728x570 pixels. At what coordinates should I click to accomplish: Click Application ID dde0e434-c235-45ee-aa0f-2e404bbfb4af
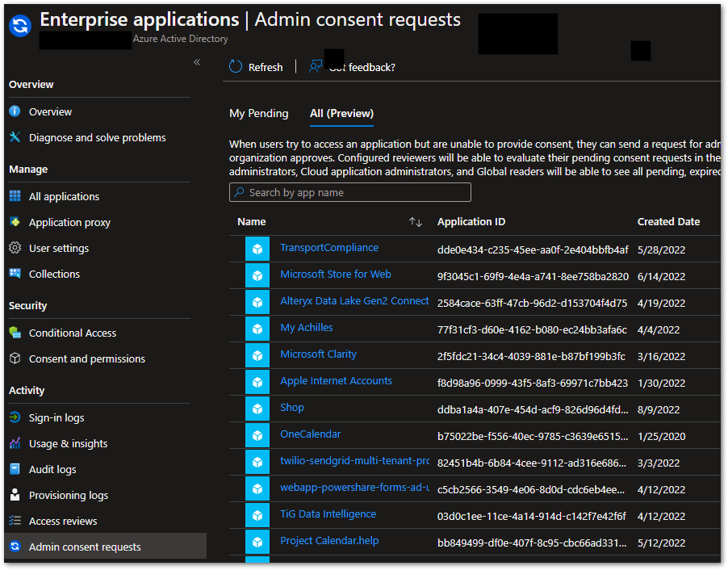coord(533,250)
